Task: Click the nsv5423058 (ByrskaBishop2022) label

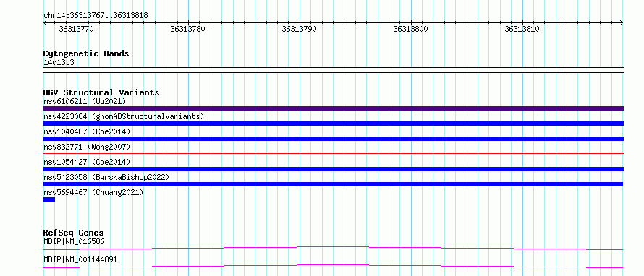Action: click(106, 177)
